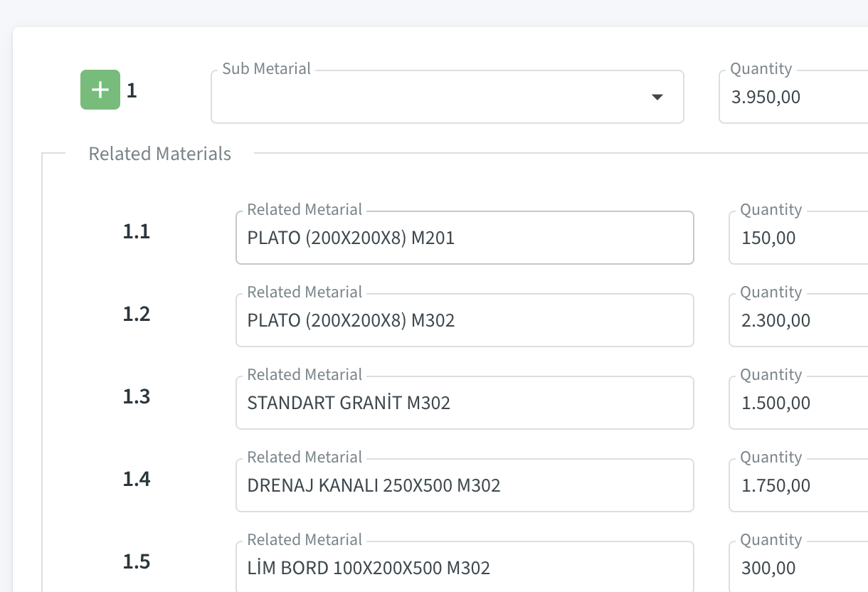Select the PLATO (200X200X8) M201 material field
This screenshot has width=868, height=592.
pos(465,238)
